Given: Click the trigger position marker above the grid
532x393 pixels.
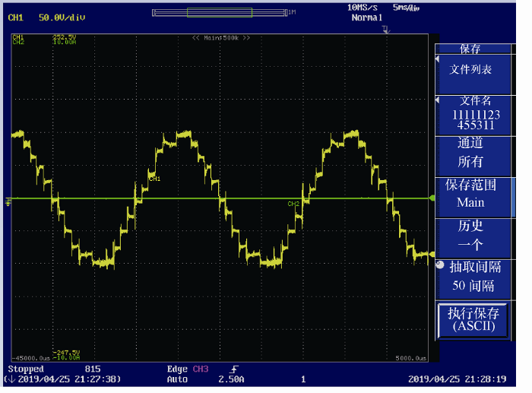Looking at the screenshot, I should coord(386,30).
